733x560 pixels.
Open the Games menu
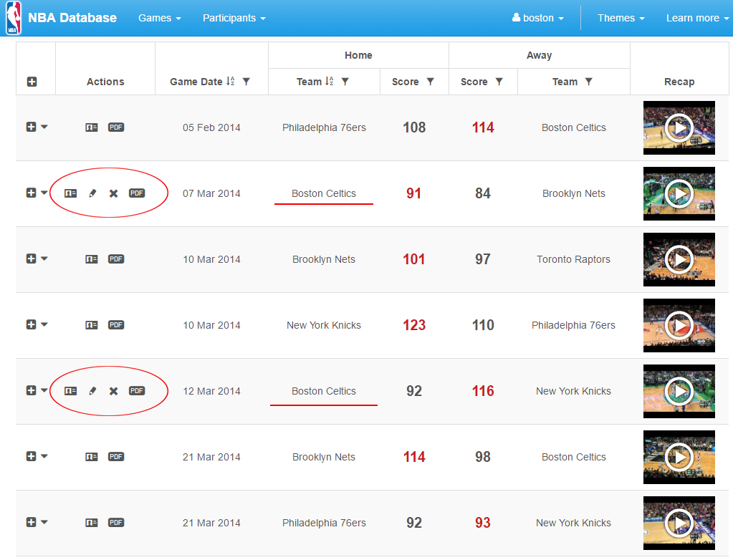159,18
